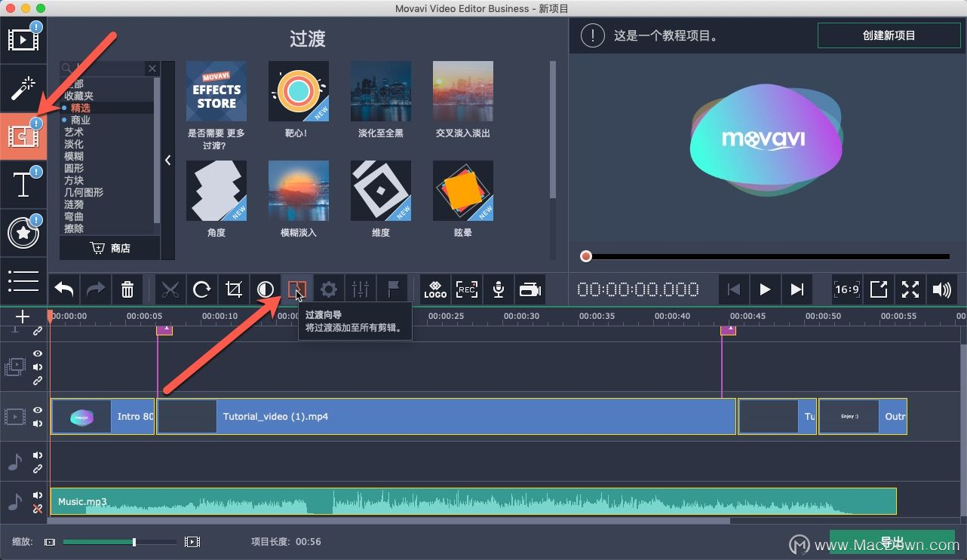Detach the preview window
Screen dimensions: 967x560
(x=879, y=289)
